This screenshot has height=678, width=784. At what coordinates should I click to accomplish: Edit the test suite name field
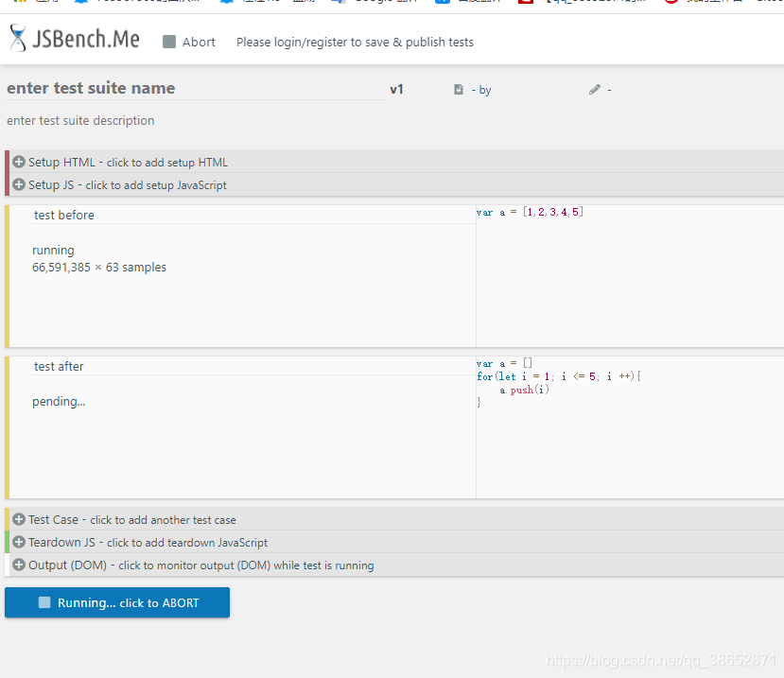click(x=196, y=89)
